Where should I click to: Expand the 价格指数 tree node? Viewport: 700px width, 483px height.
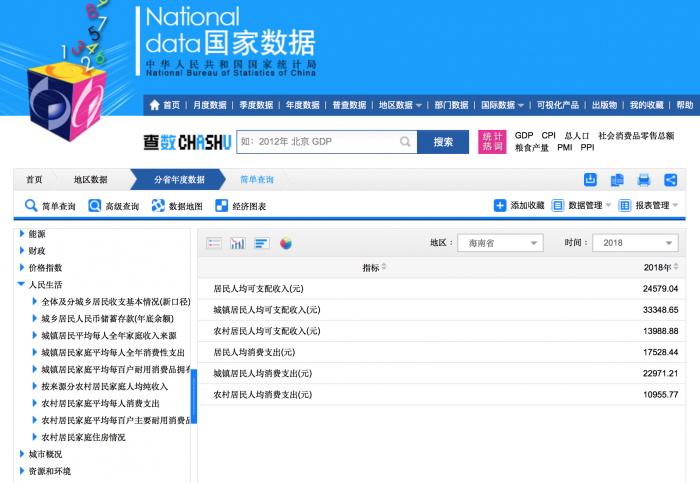(22, 268)
